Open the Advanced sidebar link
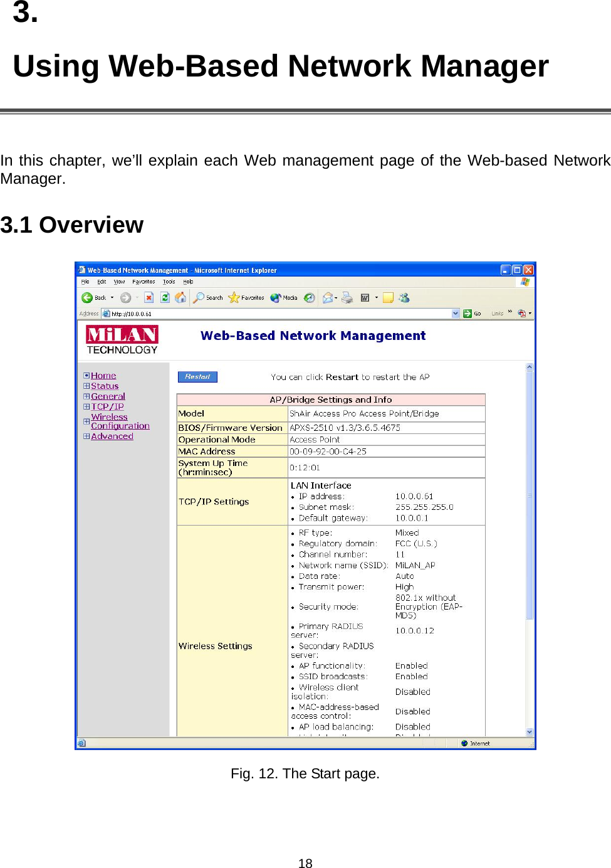This screenshot has height=868, width=611. tap(112, 436)
